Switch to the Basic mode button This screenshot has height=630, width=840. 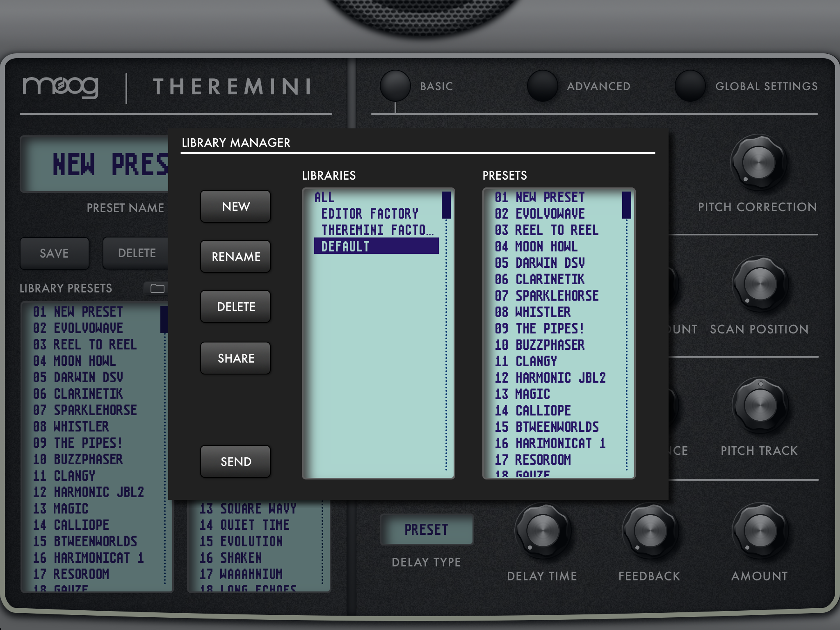(395, 86)
